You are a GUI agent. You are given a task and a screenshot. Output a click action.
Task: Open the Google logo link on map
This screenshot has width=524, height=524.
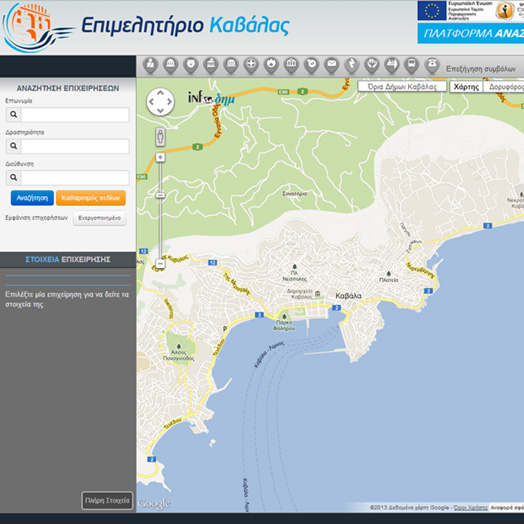[154, 503]
